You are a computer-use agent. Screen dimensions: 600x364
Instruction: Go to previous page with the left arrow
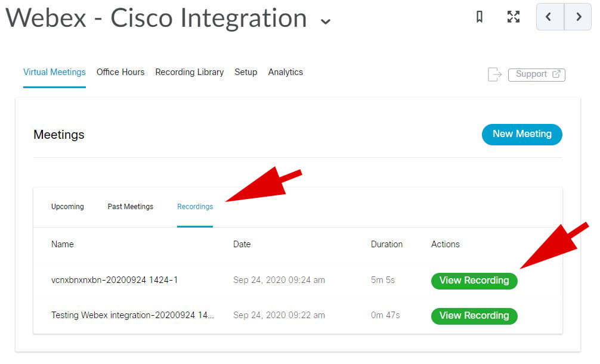549,17
